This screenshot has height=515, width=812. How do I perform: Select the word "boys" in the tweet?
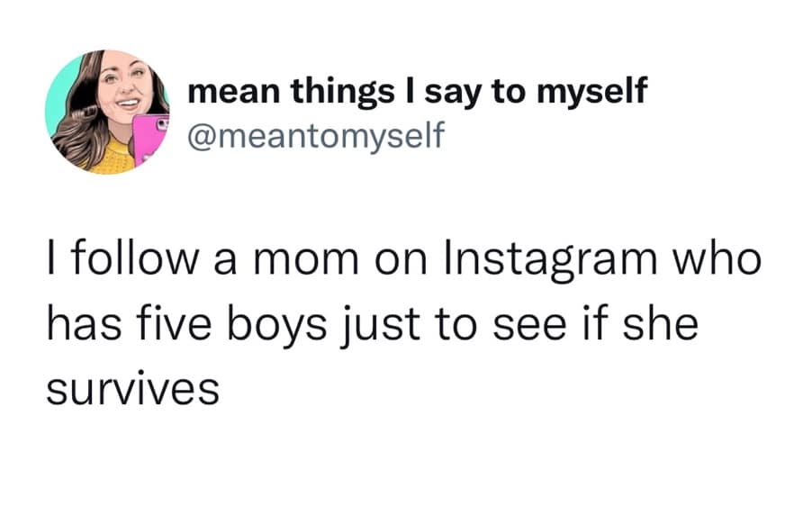[269, 325]
